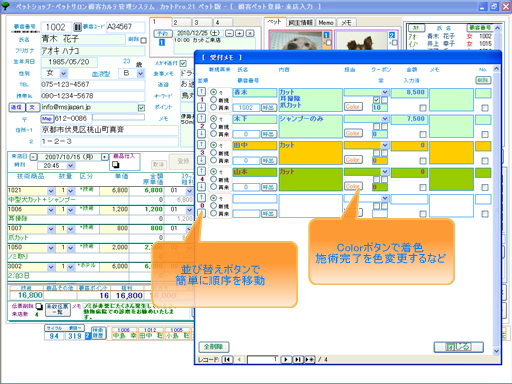The image size is (512, 384).
Task: Open staff dropdown in 青木 row
Action: (x=385, y=92)
